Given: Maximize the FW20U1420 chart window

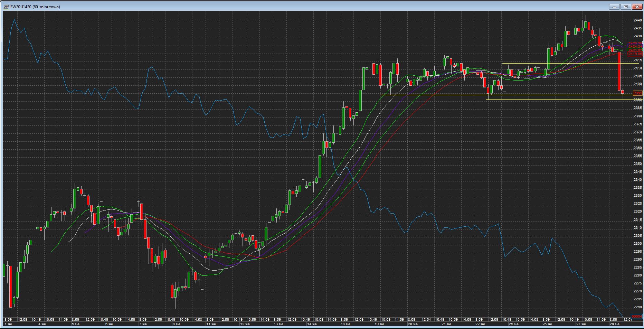Looking at the screenshot, I should [x=626, y=7].
